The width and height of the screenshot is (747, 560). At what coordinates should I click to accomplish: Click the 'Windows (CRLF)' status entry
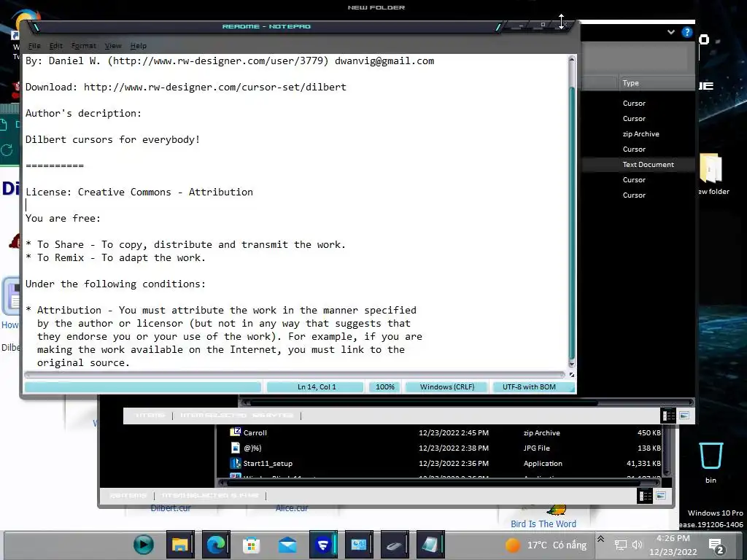(447, 386)
